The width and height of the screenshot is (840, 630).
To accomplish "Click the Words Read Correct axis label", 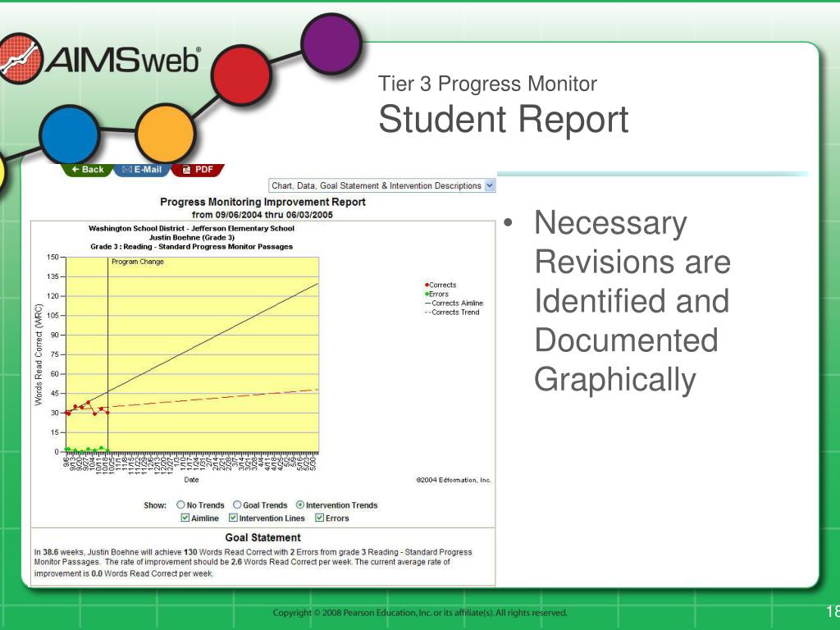I will [38, 354].
